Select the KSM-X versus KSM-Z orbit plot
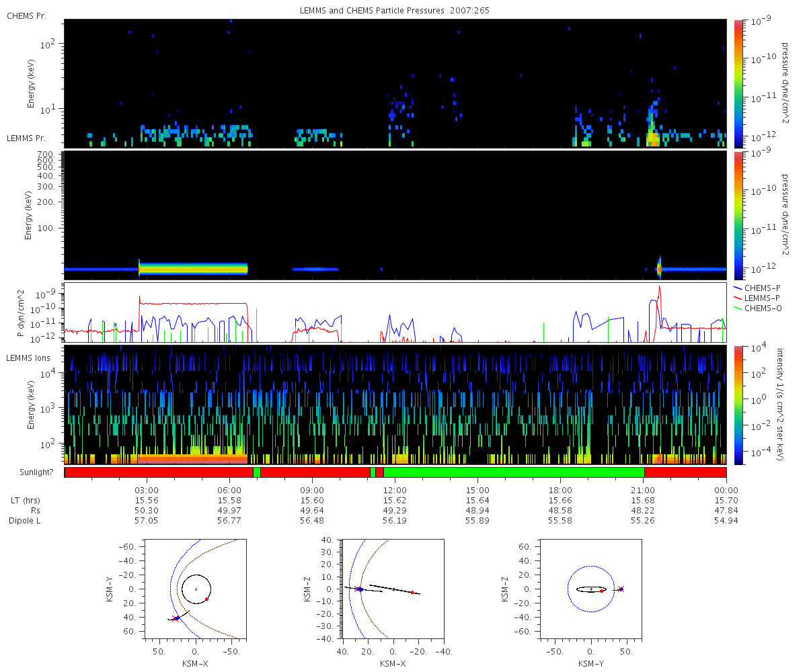 pos(393,589)
